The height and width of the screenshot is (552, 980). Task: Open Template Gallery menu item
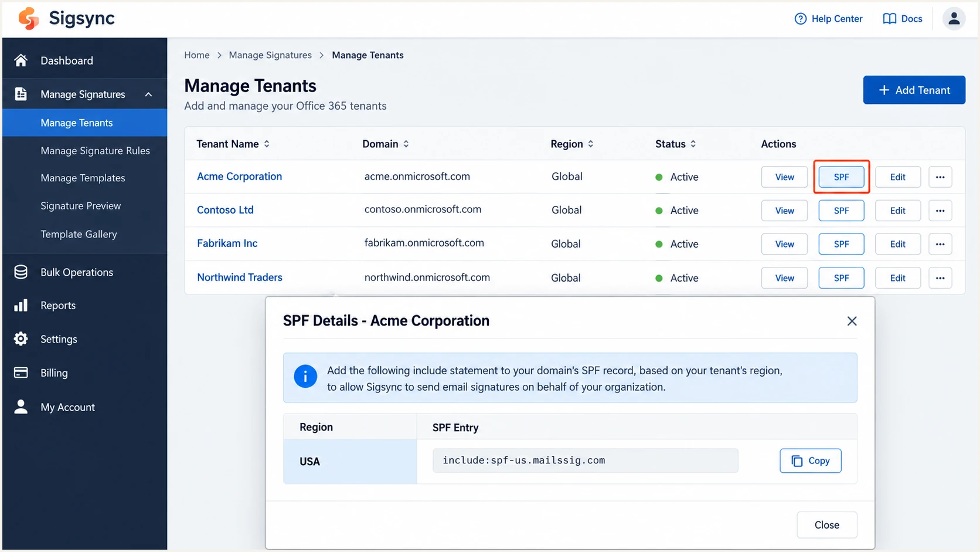point(79,234)
